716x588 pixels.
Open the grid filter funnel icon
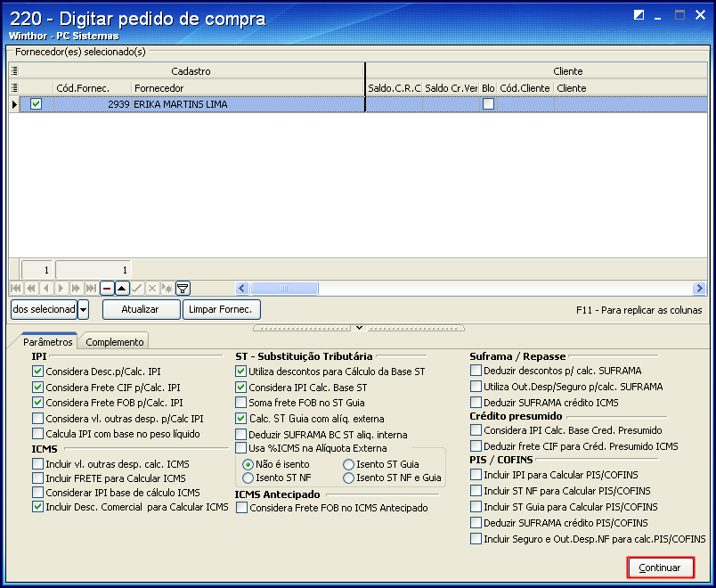(183, 289)
